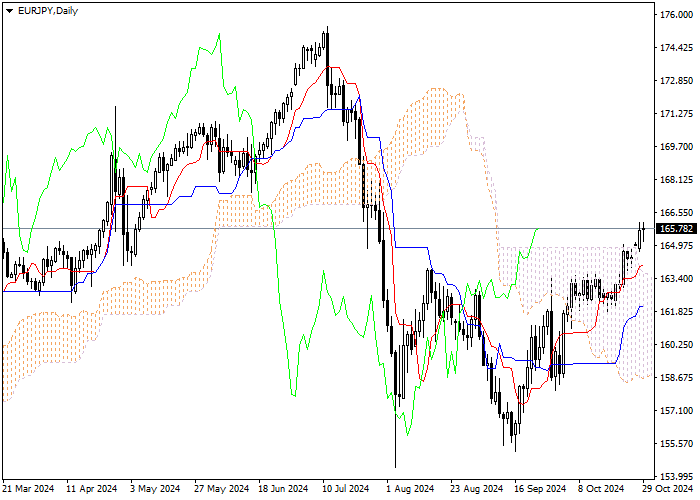The image size is (700, 500).
Task: Pick the 157.100 price axis label
Action: click(676, 411)
